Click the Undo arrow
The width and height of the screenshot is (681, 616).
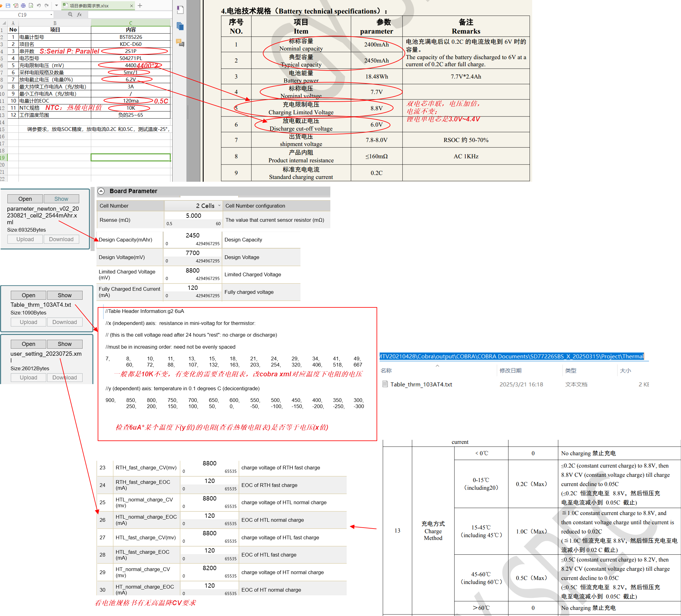pos(39,6)
